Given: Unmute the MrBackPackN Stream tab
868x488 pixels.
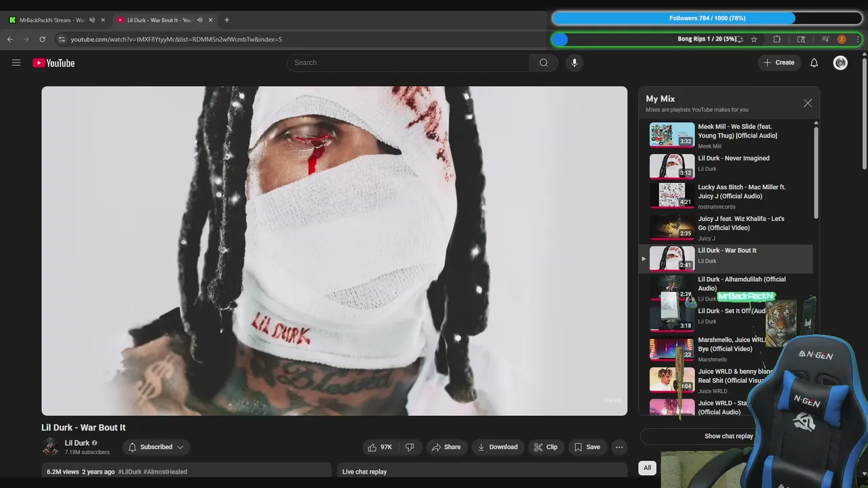Looking at the screenshot, I should pos(92,20).
